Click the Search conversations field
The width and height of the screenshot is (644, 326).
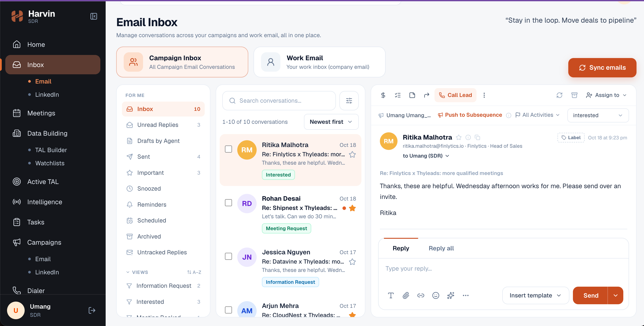click(x=279, y=101)
